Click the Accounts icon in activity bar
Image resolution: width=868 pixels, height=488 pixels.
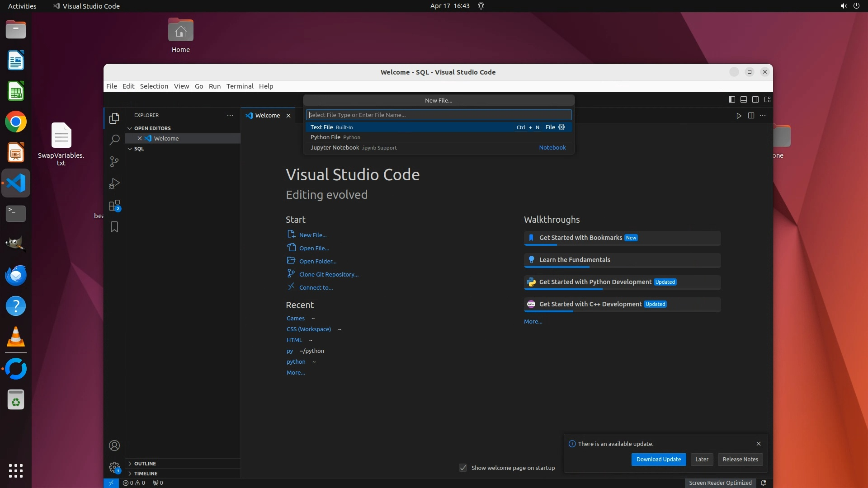click(x=114, y=446)
